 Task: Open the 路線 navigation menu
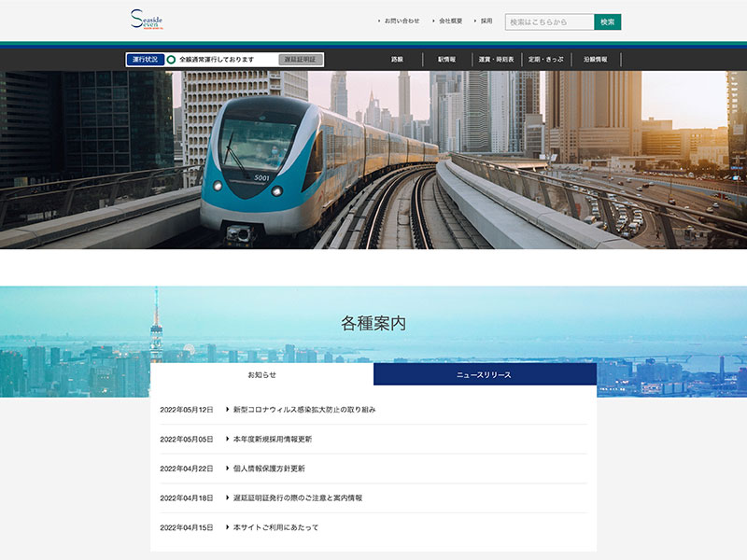[397, 60]
